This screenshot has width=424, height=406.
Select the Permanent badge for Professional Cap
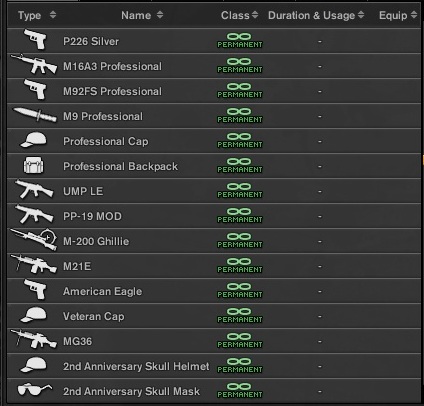[x=240, y=141]
